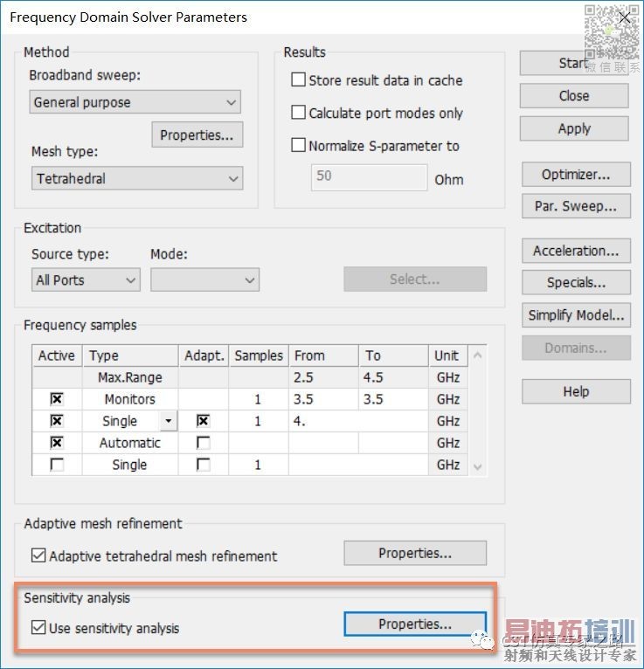This screenshot has width=644, height=669.
Task: Open Broadband sweep General purpose dropdown
Action: [x=135, y=102]
